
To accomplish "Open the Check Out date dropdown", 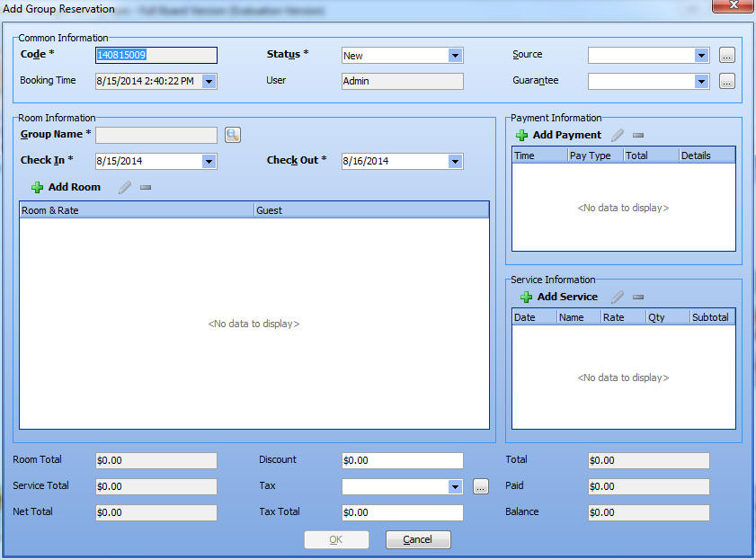I will tap(455, 162).
